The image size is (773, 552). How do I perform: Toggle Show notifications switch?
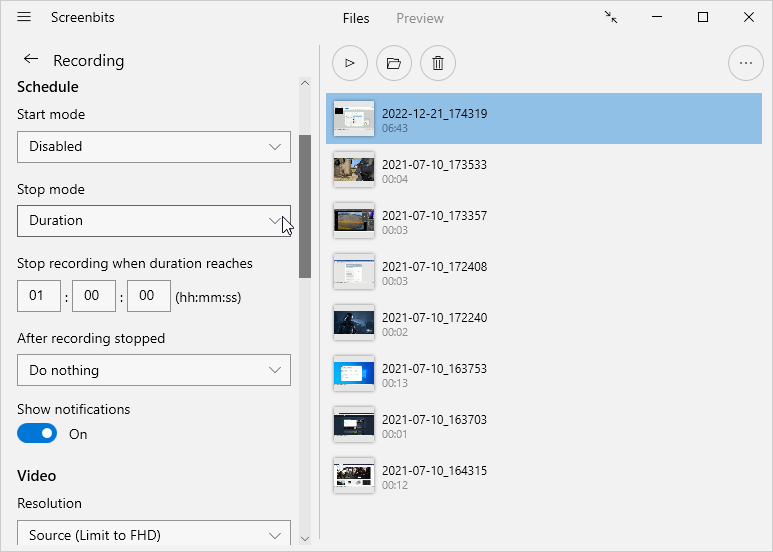[37, 434]
